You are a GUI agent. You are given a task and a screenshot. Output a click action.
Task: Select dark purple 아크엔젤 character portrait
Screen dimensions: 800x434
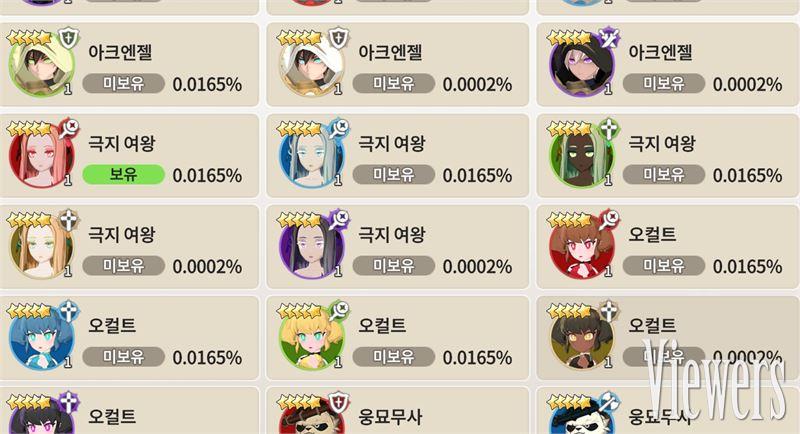click(x=582, y=66)
